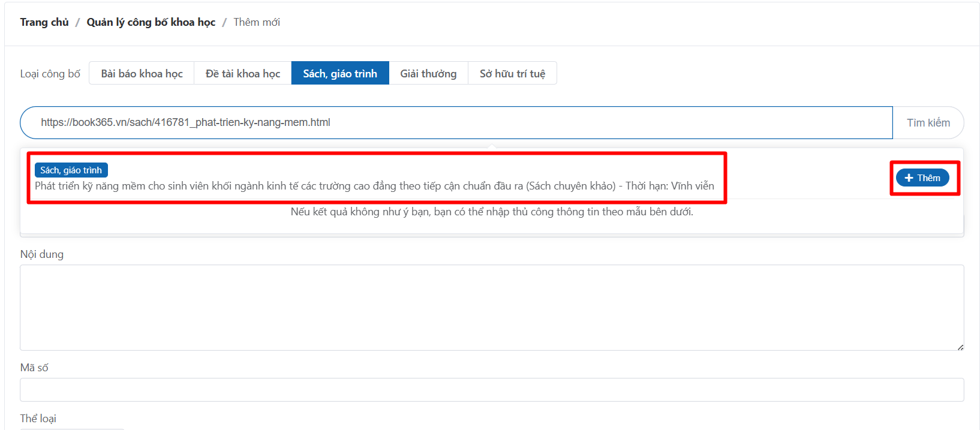Focus the Mã số input field
Image resolution: width=980 pixels, height=430 pixels.
click(x=492, y=390)
